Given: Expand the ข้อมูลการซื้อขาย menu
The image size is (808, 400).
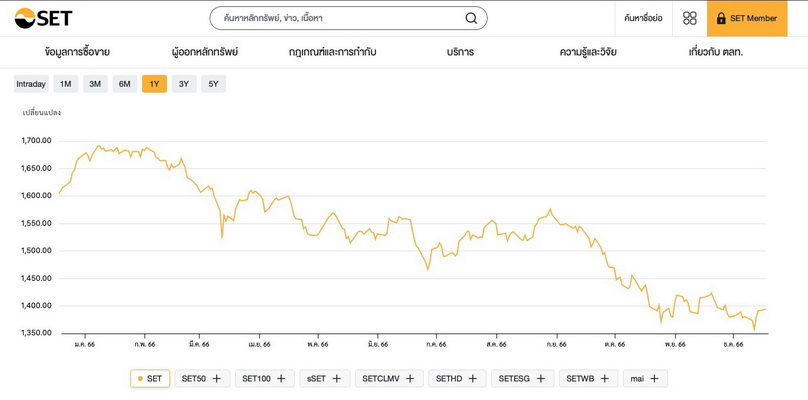Looking at the screenshot, I should [77, 52].
